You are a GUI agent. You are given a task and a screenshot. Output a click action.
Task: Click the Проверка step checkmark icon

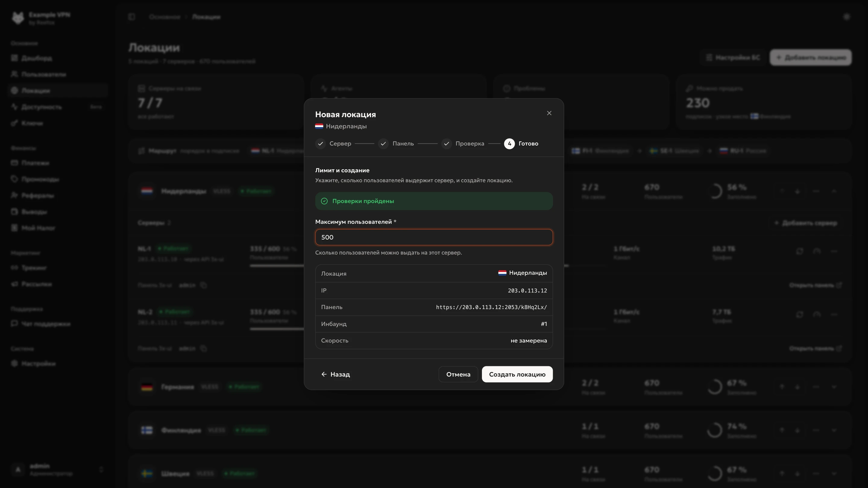coord(446,143)
